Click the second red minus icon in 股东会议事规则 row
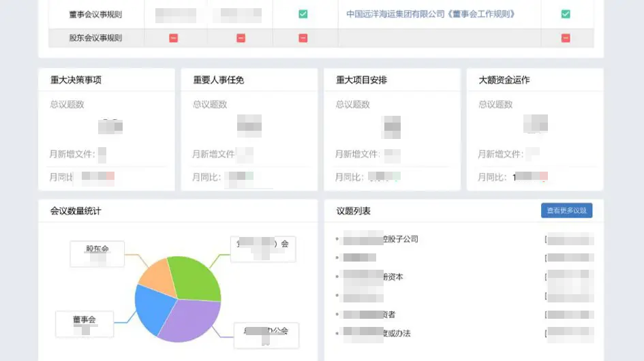This screenshot has height=361, width=644. tap(241, 38)
